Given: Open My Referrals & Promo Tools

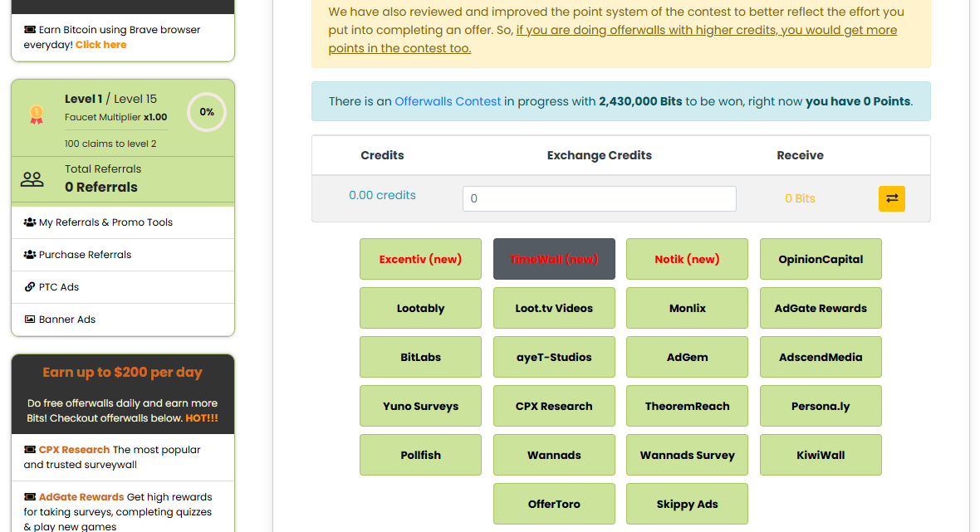Looking at the screenshot, I should [x=123, y=222].
